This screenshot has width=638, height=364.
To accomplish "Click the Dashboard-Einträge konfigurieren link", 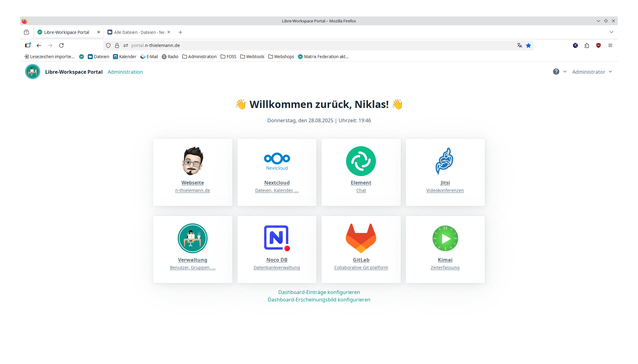I will [319, 292].
